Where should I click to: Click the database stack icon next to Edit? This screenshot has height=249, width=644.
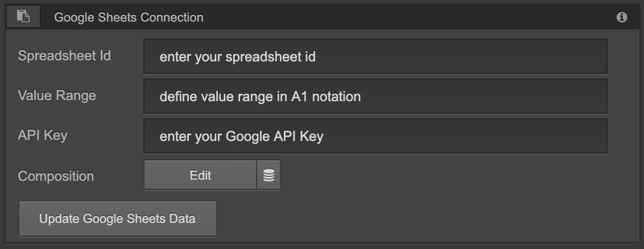(269, 176)
